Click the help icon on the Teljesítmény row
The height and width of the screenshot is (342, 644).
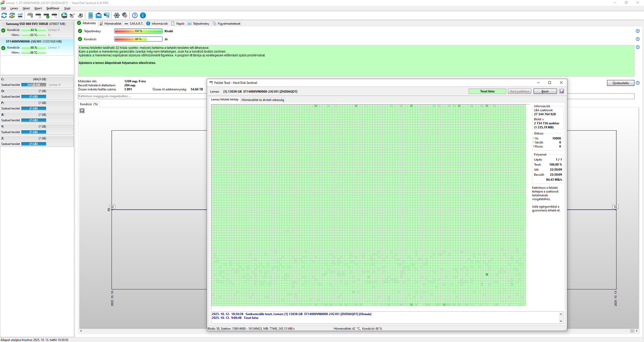click(638, 31)
